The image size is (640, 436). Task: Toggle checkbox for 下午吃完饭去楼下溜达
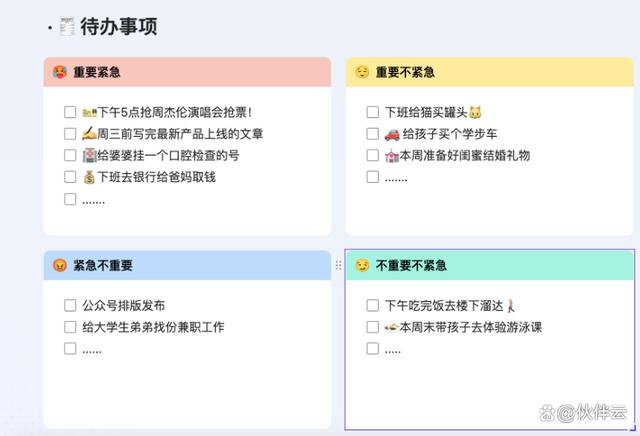point(372,305)
